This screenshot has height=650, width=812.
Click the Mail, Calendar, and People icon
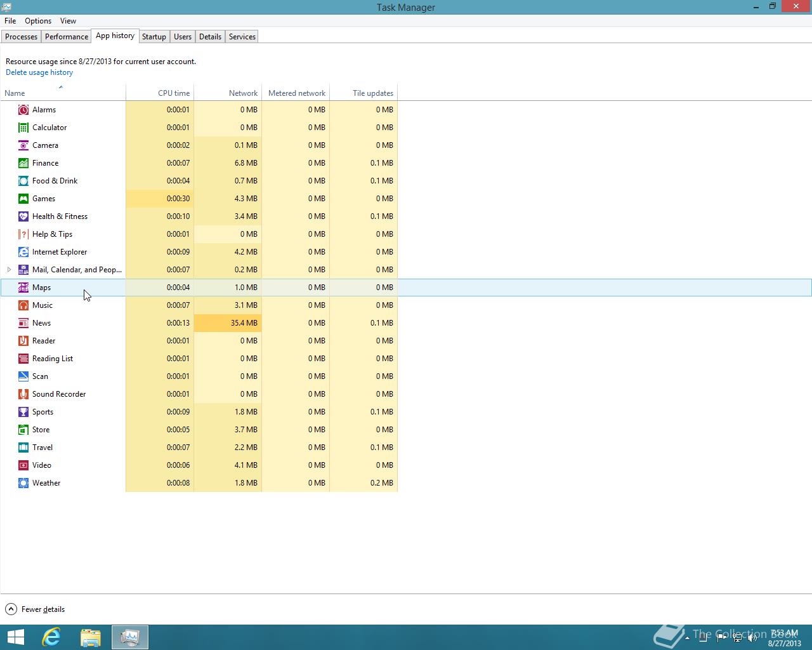pos(23,270)
